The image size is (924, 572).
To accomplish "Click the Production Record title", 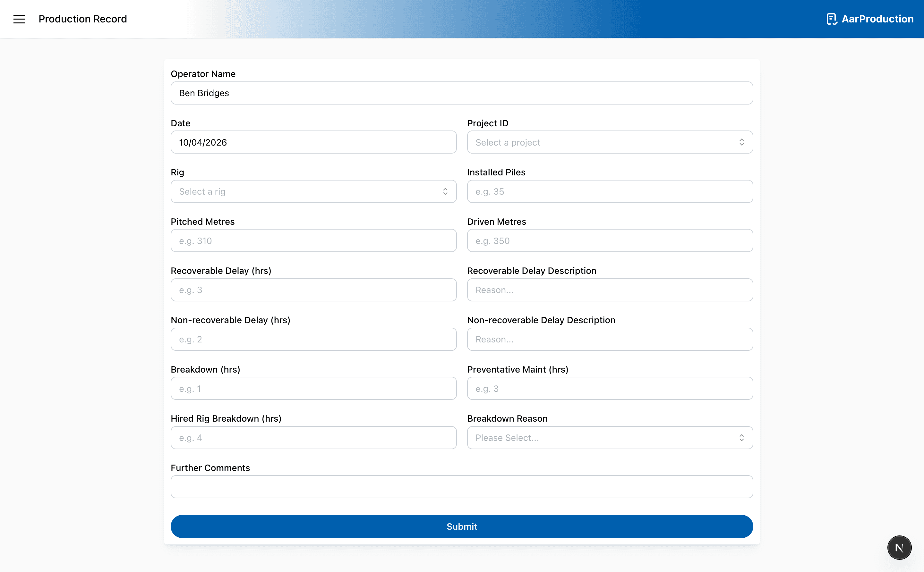I will coord(82,19).
